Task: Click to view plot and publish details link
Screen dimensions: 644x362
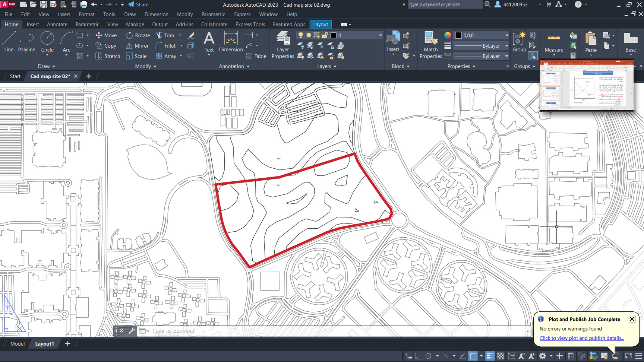Action: (x=581, y=338)
